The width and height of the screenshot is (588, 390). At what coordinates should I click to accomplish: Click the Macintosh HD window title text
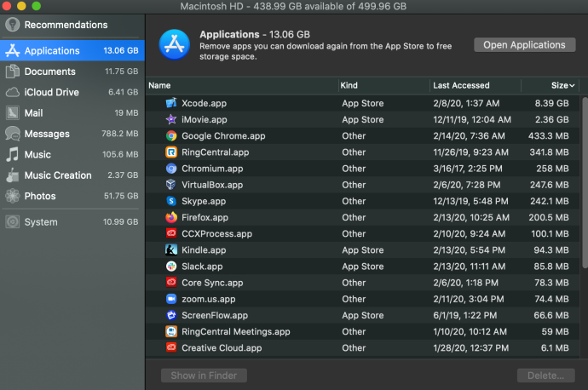tap(293, 6)
